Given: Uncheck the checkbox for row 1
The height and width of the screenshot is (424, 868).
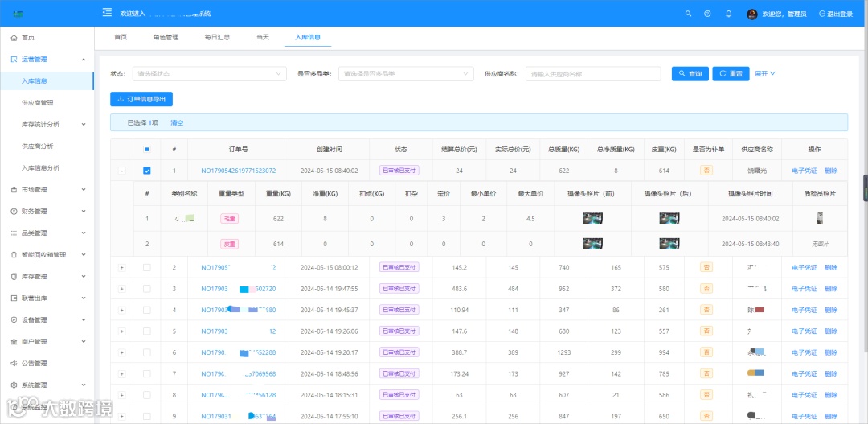Looking at the screenshot, I should click(x=147, y=171).
